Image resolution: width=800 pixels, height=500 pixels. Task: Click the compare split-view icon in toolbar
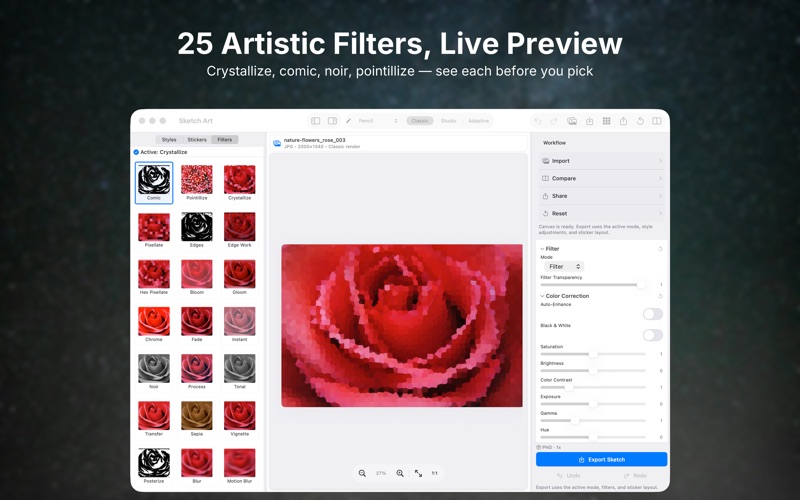click(657, 121)
